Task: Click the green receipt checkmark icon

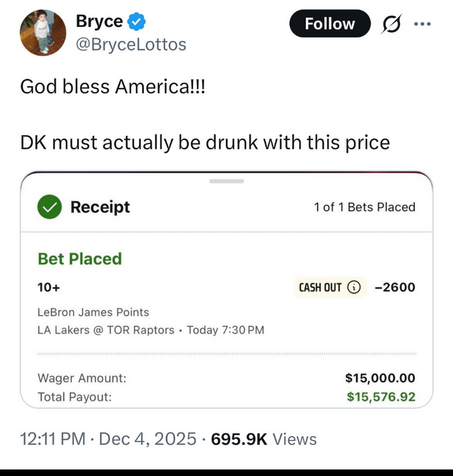Action: [x=49, y=207]
